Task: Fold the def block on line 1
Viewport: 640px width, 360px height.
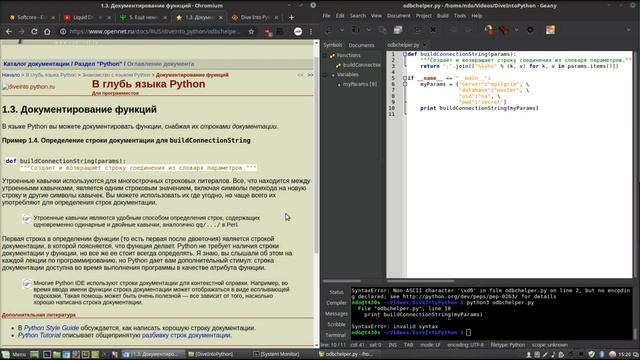Action: 404,54
